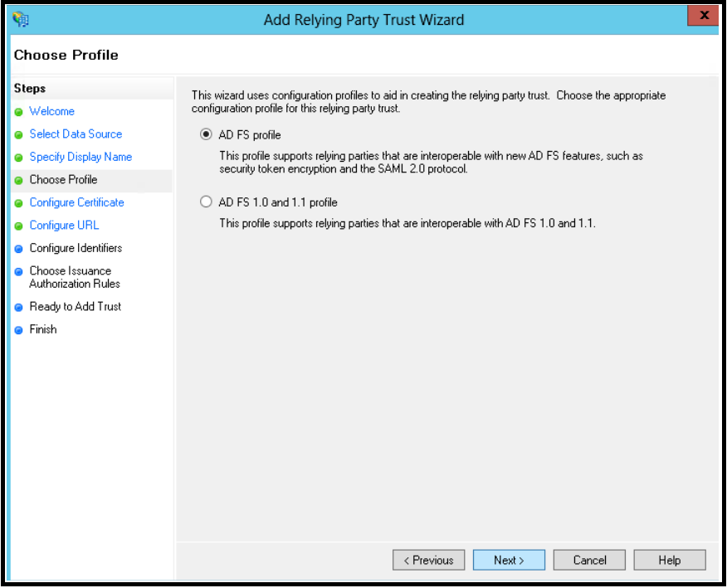This screenshot has width=727, height=588.
Task: Cancel the wizard
Action: (x=589, y=560)
